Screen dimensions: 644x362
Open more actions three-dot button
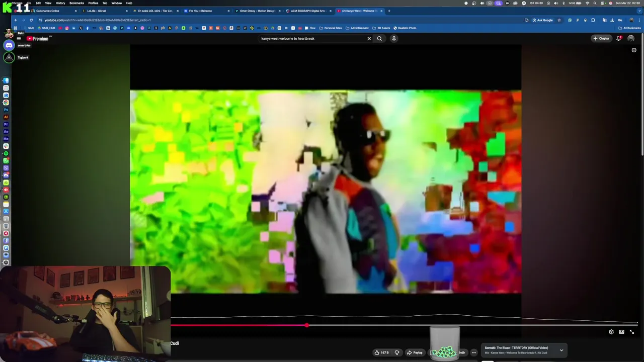click(x=473, y=352)
